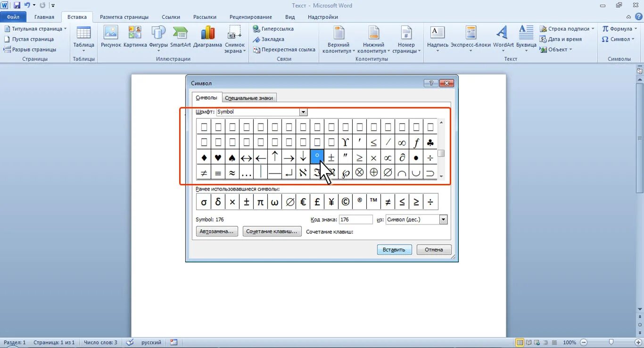Open Нижний колонтитул footer menu
Viewport: 644px width, 348px height.
tap(373, 40)
